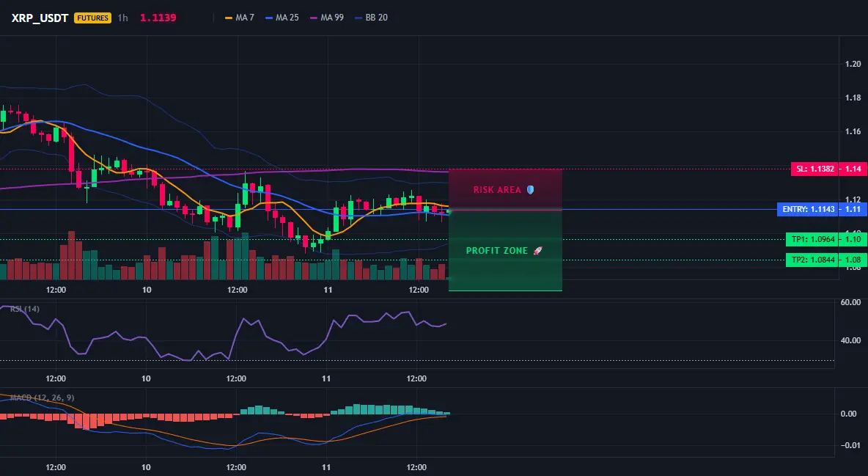Toggle the BB 20 legend entry

pos(371,18)
